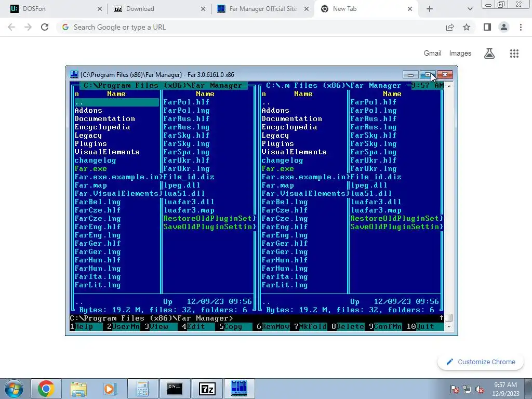Click the Far Manager taskbar icon
532x399 pixels.
click(x=239, y=389)
